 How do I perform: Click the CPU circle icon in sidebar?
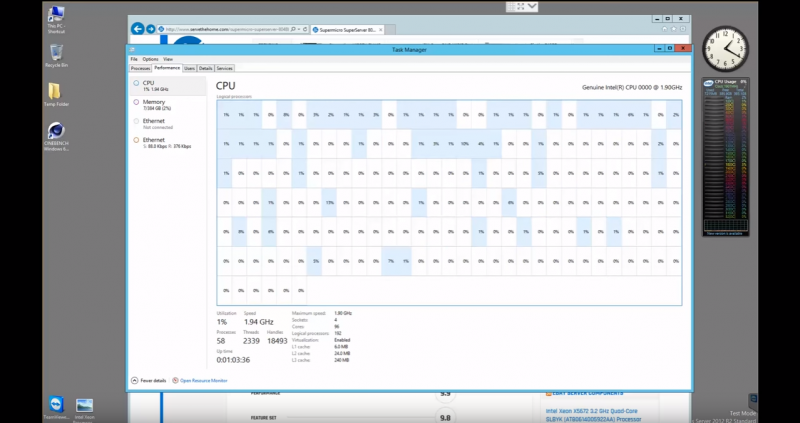pos(136,83)
